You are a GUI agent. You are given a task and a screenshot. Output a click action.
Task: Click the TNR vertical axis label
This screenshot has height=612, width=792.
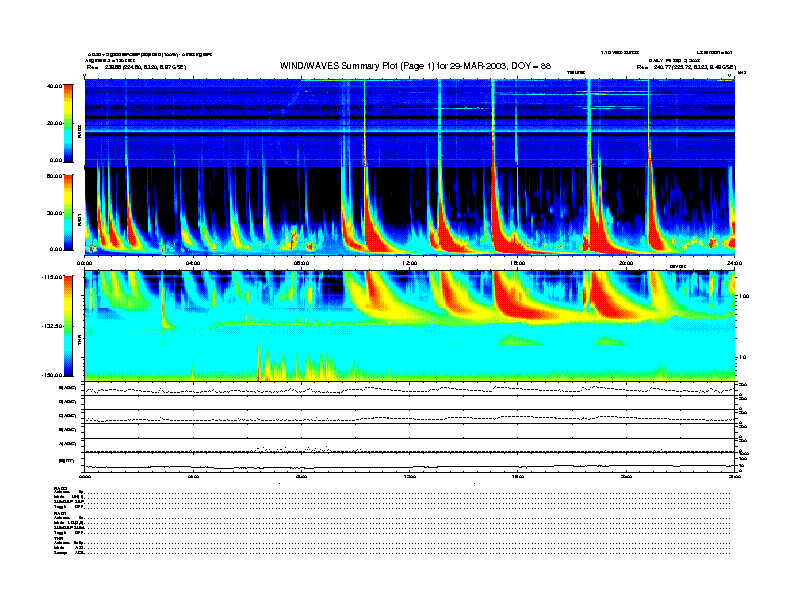coord(80,342)
